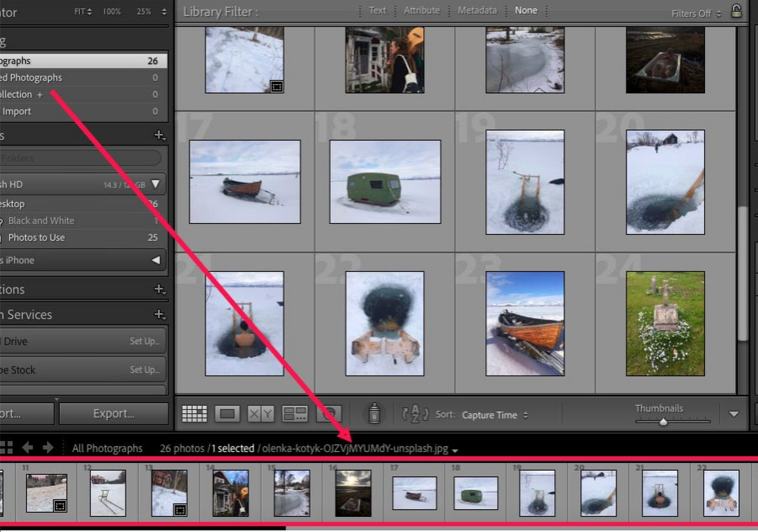The image size is (758, 532).
Task: Open filename dropdown in filmstrip bar
Action: click(454, 450)
